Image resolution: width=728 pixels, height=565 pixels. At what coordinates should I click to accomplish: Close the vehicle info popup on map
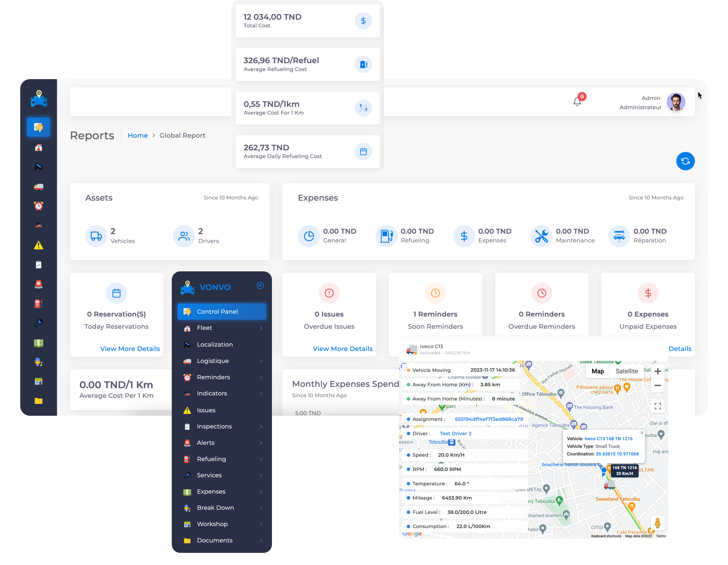point(642,433)
